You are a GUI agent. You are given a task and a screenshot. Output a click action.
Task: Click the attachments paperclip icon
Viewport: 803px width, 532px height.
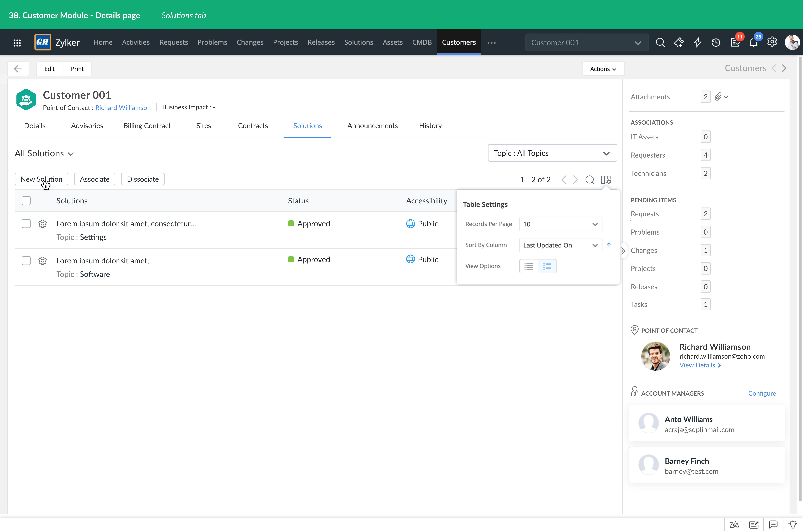(718, 97)
